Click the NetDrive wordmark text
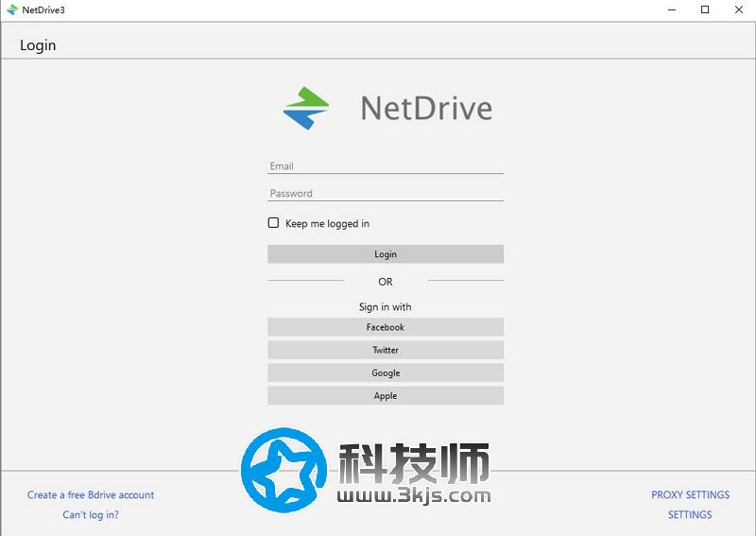 [x=426, y=108]
